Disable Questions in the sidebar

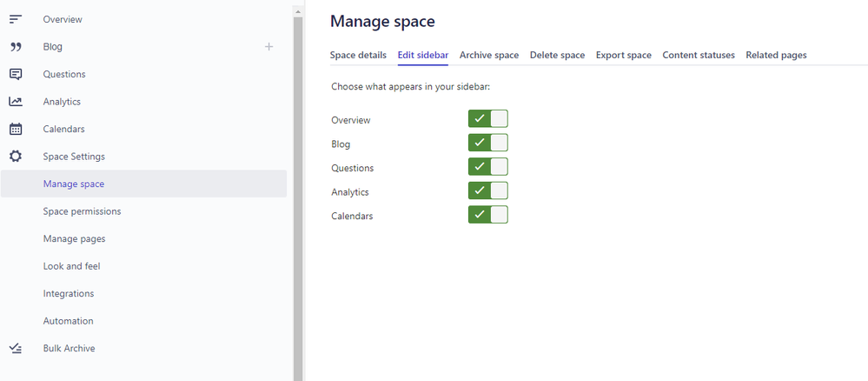click(487, 166)
